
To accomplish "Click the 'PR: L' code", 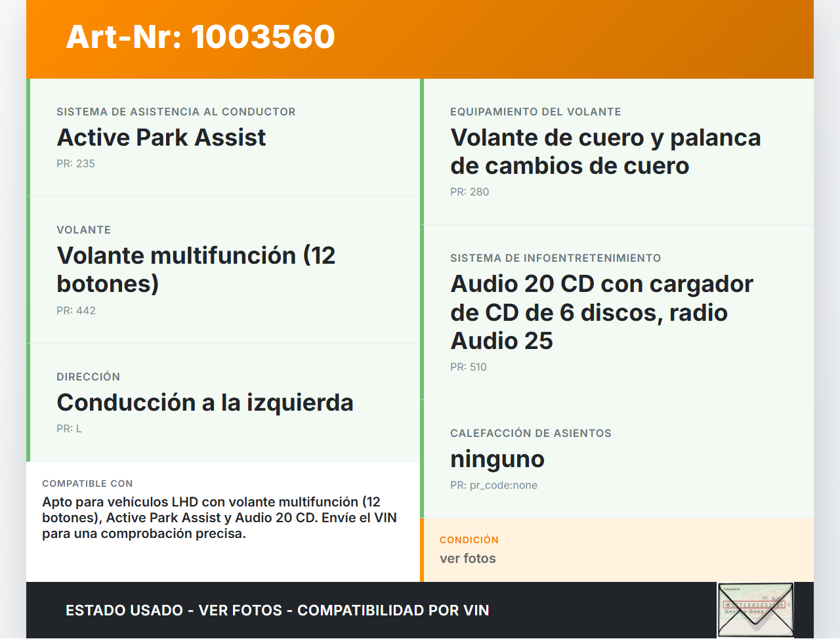I will pyautogui.click(x=69, y=428).
